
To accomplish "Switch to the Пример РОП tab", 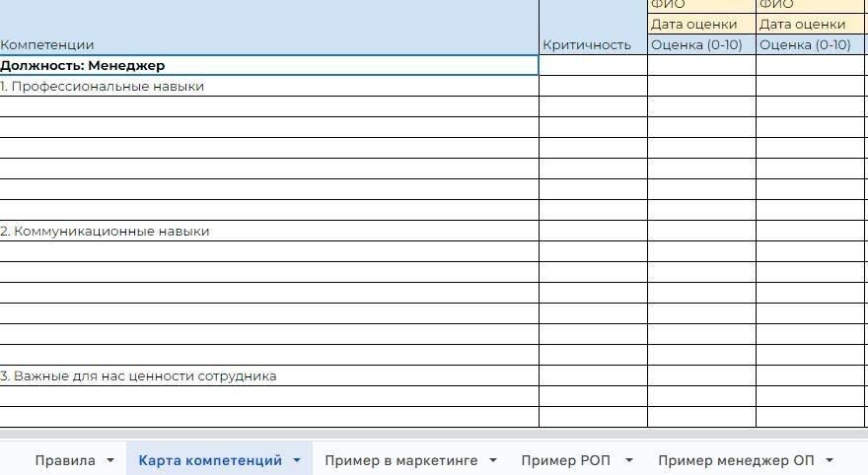I will pyautogui.click(x=565, y=460).
